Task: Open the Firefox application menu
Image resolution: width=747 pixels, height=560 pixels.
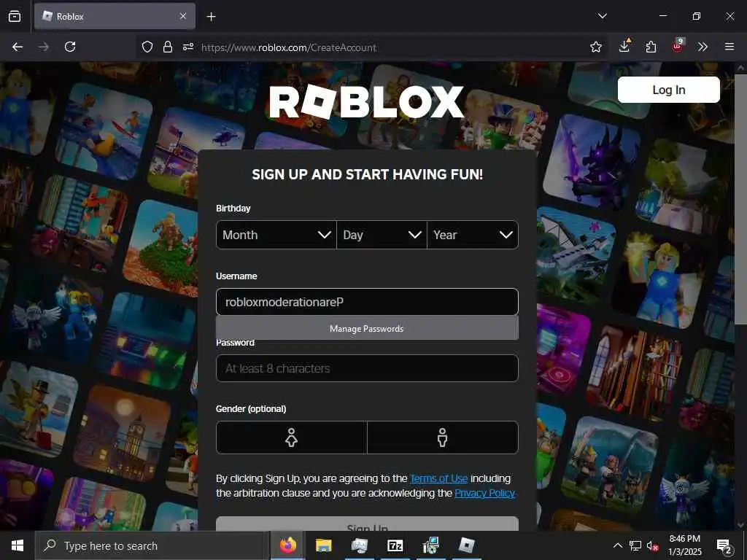Action: coord(729,47)
